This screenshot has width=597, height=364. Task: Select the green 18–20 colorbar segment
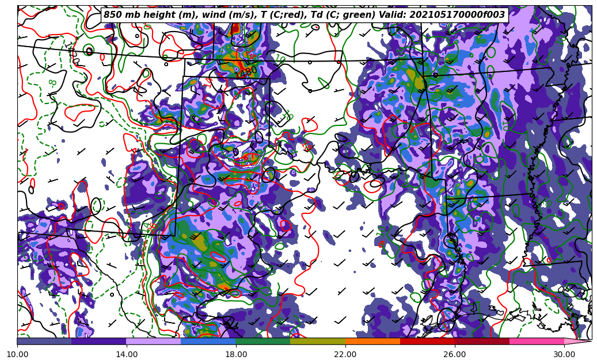click(x=264, y=341)
